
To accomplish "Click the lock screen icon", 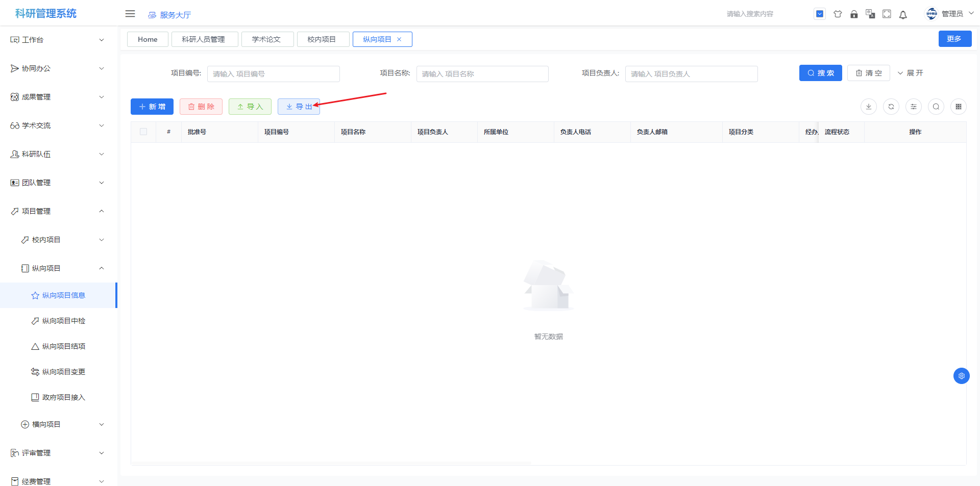I will coord(854,14).
